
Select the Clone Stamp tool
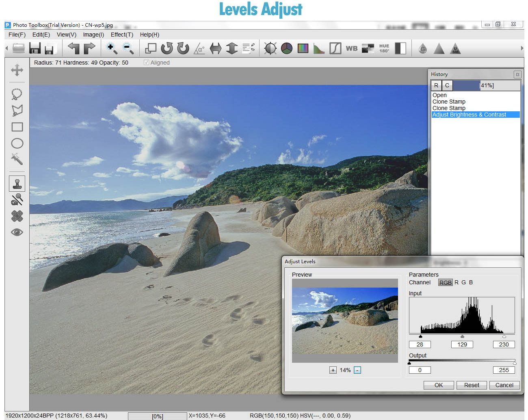(x=17, y=184)
